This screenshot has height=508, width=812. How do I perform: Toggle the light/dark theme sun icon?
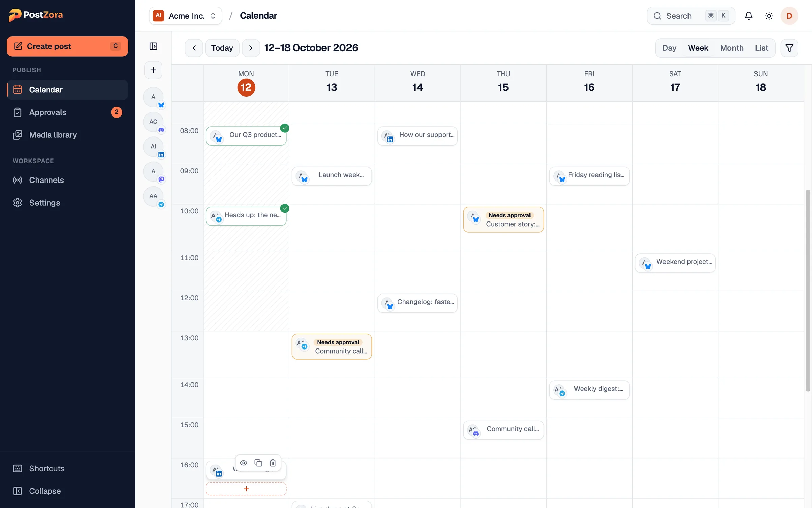(769, 16)
